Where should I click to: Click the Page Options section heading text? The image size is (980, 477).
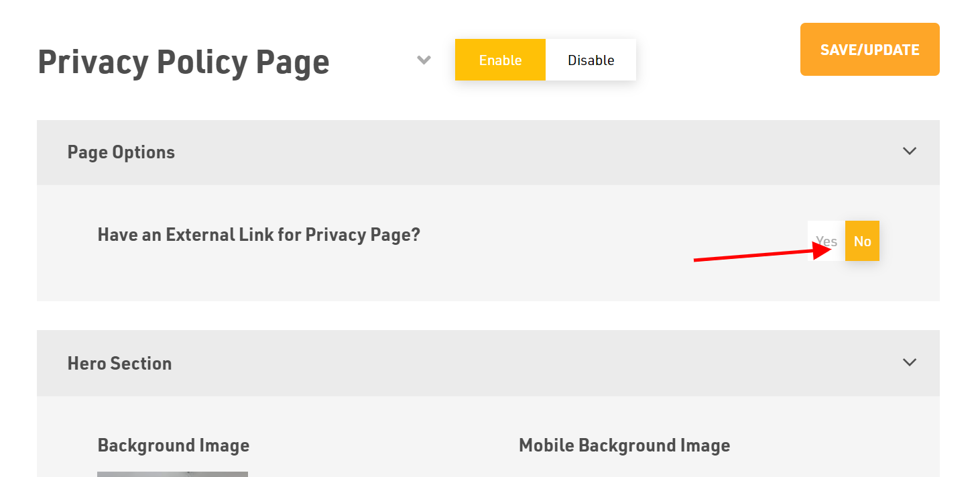coord(121,152)
